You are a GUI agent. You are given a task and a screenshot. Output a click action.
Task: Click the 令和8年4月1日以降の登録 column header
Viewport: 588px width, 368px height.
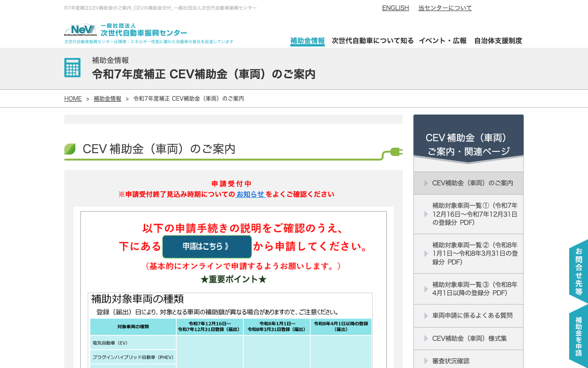pyautogui.click(x=341, y=327)
